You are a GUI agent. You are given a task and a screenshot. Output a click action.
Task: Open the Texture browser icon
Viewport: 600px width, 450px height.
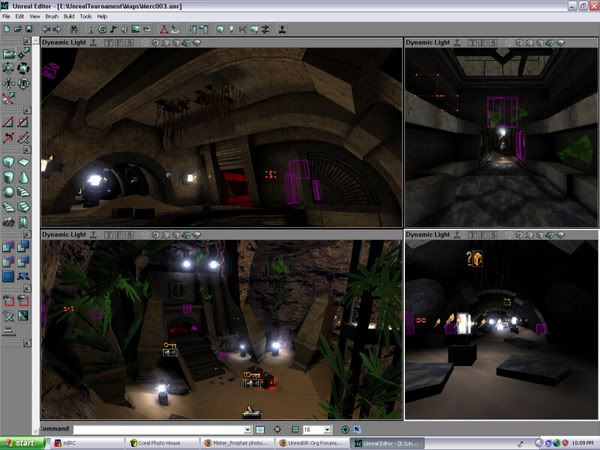click(x=135, y=29)
